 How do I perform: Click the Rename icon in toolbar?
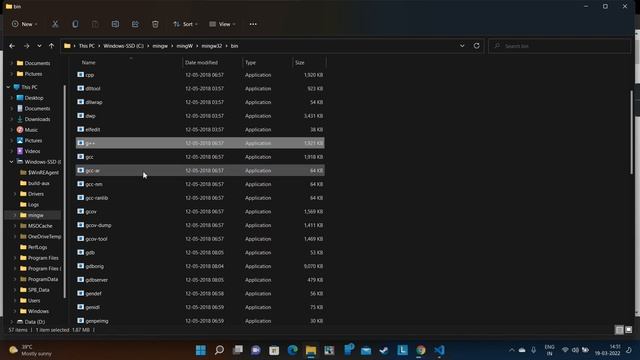[115, 24]
